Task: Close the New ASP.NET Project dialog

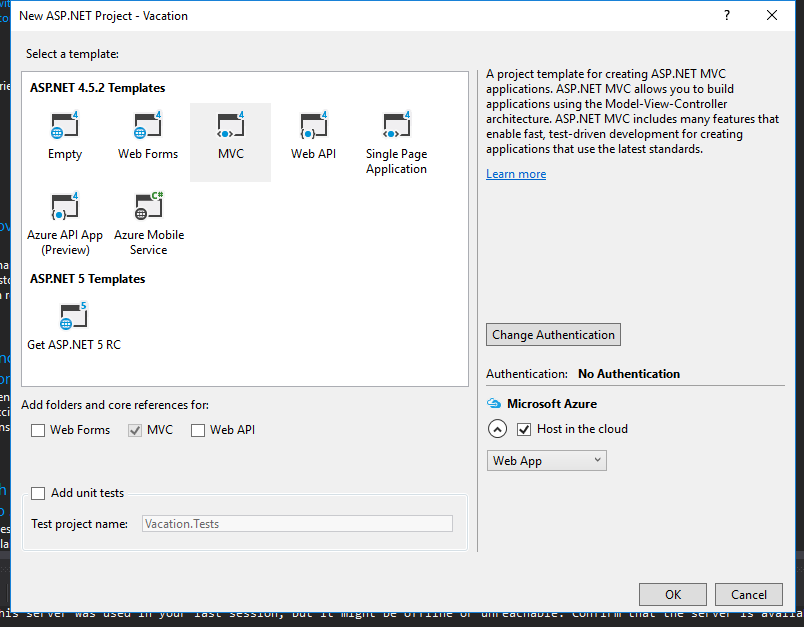Action: (772, 15)
